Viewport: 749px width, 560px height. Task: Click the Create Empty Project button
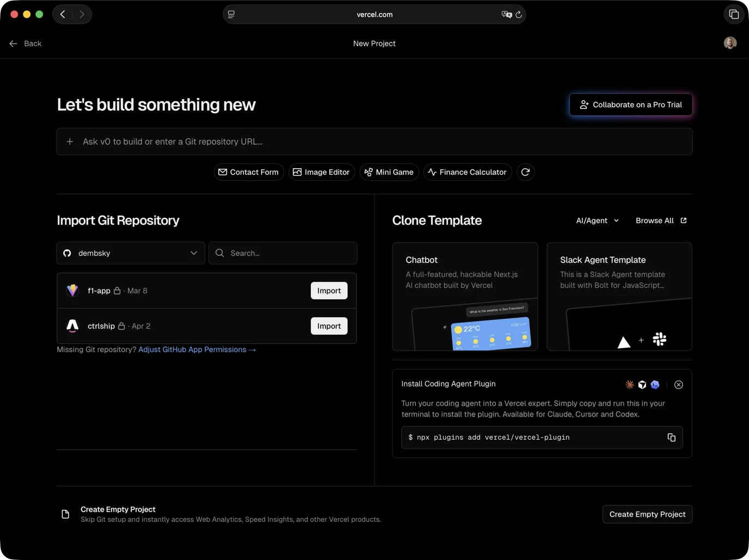(x=647, y=514)
